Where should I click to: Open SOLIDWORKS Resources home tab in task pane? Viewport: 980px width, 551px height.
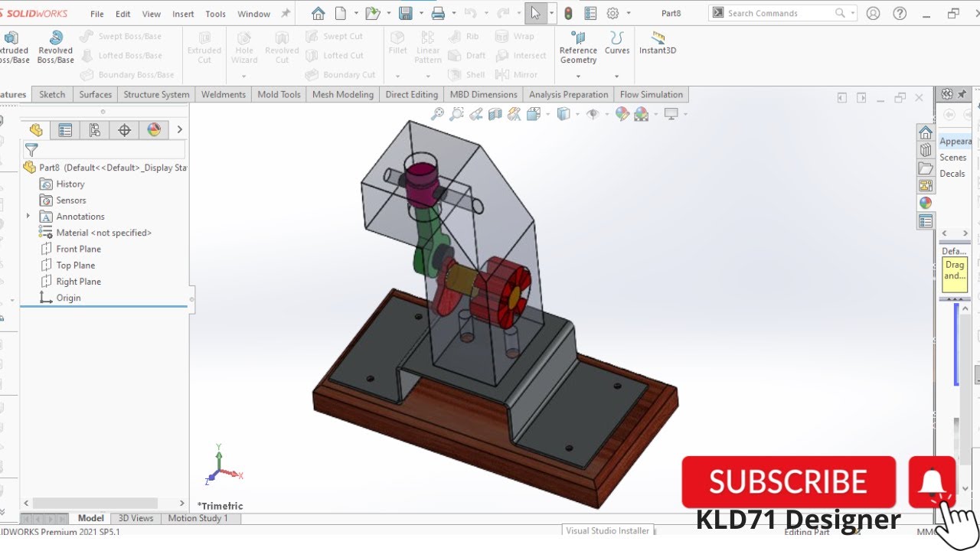tap(926, 132)
